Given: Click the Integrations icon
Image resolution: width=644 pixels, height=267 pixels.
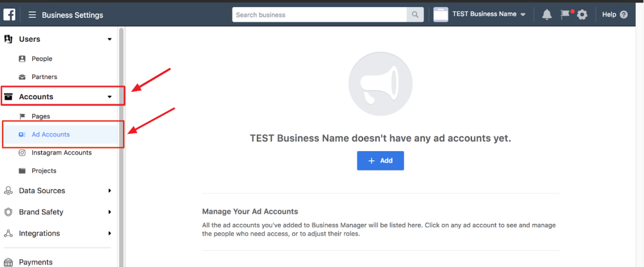Looking at the screenshot, I should pyautogui.click(x=8, y=234).
